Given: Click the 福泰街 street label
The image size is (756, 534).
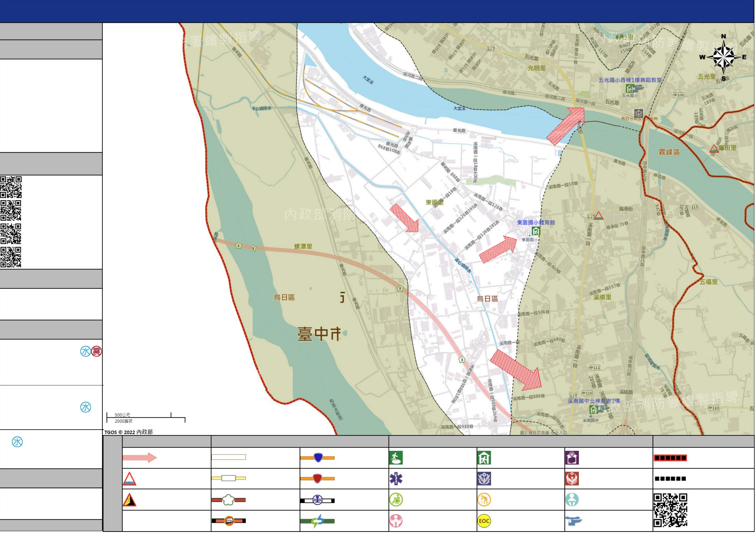Looking at the screenshot, I should point(626,209).
